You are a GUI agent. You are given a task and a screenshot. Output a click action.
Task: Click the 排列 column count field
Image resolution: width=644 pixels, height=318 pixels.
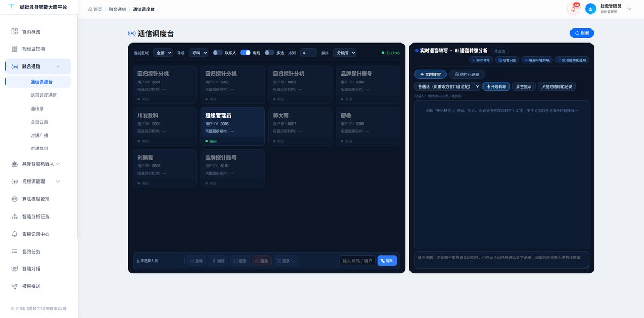pos(309,53)
